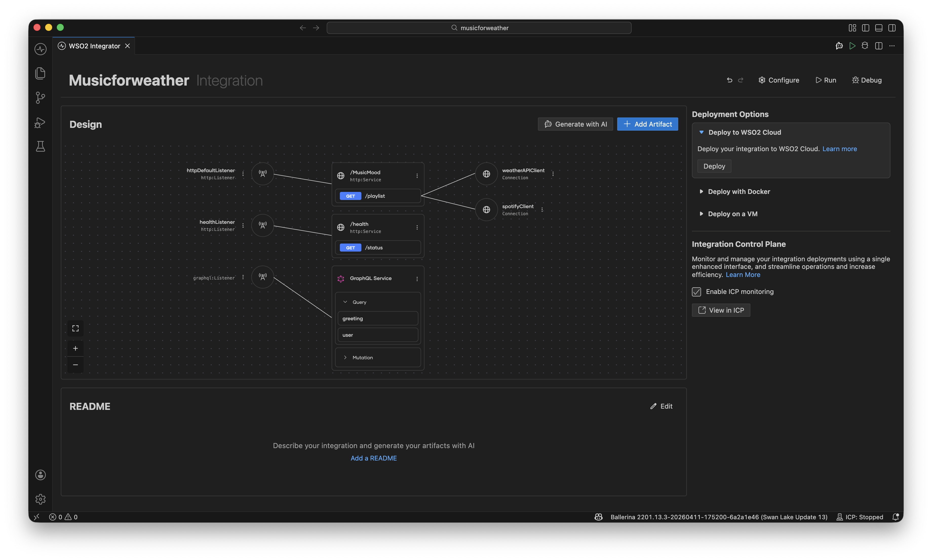932x560 pixels.
Task: Toggle the primary side bar
Action: [865, 28]
